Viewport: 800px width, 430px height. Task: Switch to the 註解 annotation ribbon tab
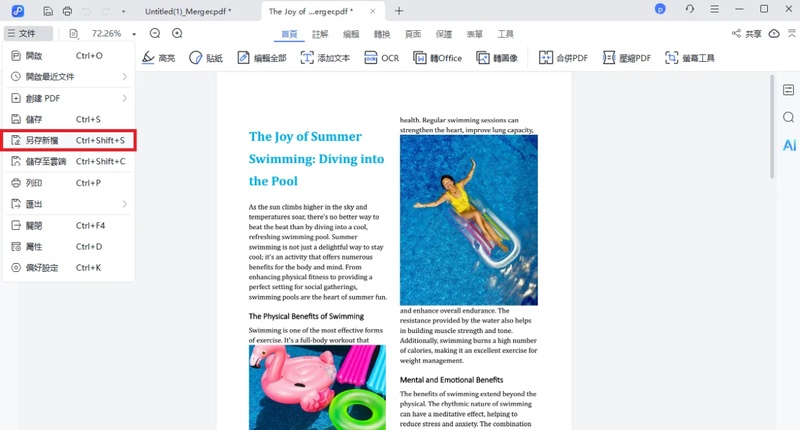coord(320,34)
